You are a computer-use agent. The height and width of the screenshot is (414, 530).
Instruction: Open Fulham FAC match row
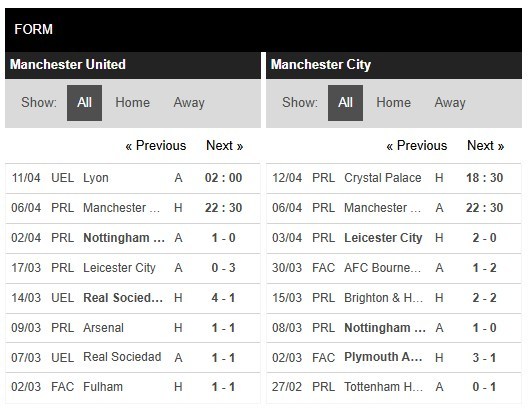coord(133,387)
